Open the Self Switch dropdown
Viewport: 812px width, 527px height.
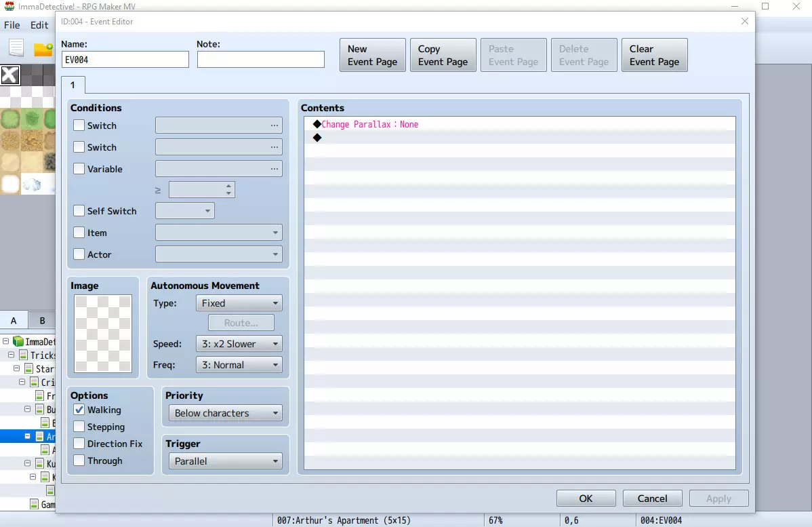(x=185, y=211)
